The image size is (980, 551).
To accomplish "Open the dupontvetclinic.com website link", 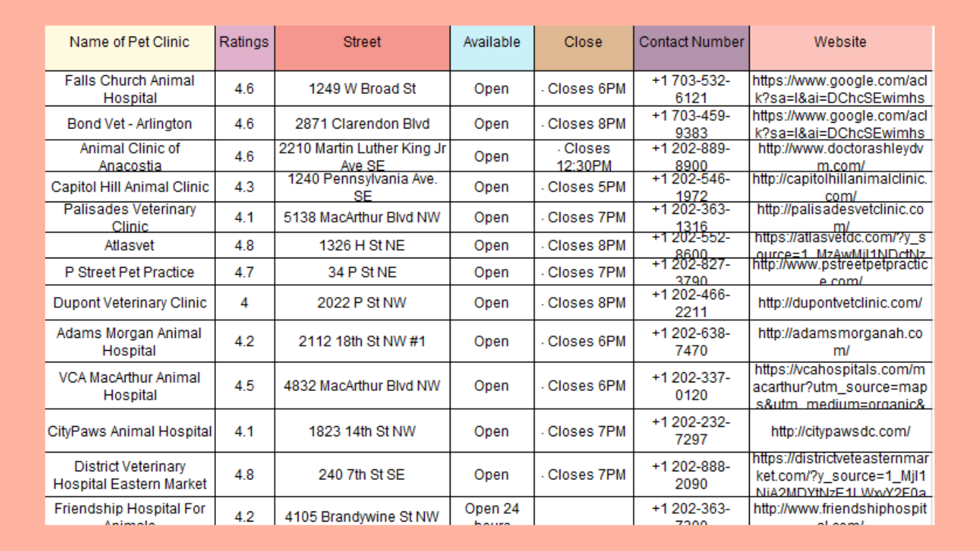I will (841, 303).
